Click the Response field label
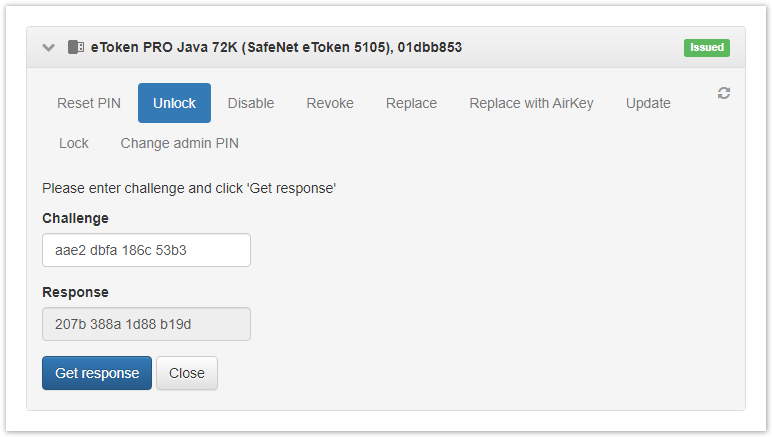This screenshot has width=772, height=437. (x=75, y=292)
